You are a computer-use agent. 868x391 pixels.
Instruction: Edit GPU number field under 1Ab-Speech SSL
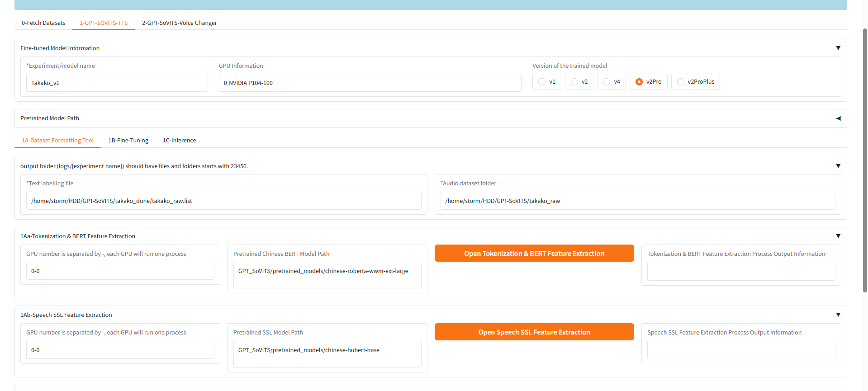click(x=120, y=350)
